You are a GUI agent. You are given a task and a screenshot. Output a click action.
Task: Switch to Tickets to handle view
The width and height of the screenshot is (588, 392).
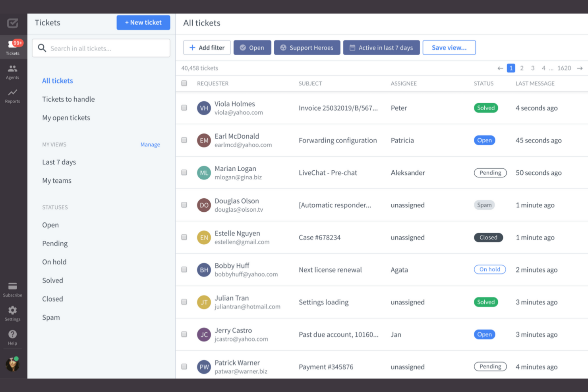pyautogui.click(x=68, y=99)
